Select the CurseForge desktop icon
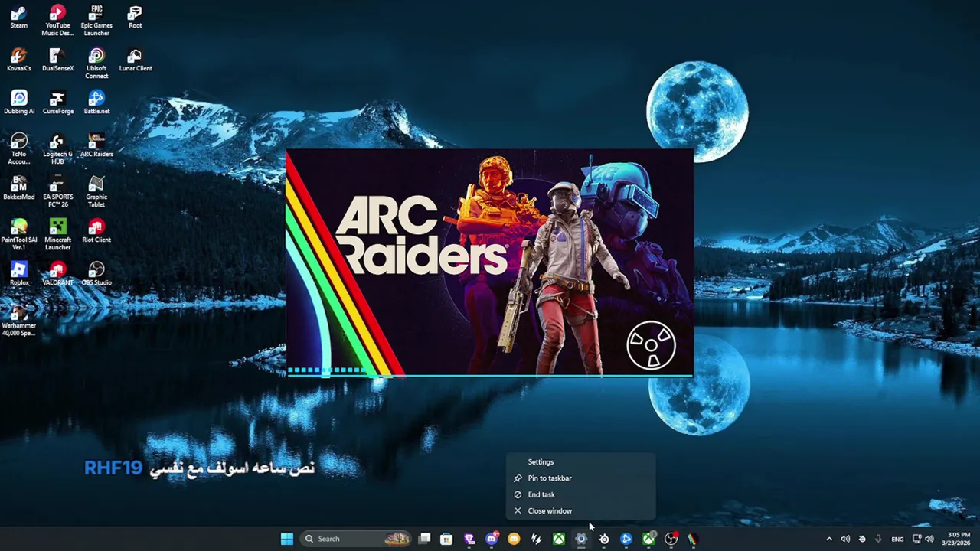The height and width of the screenshot is (551, 980). (x=57, y=103)
